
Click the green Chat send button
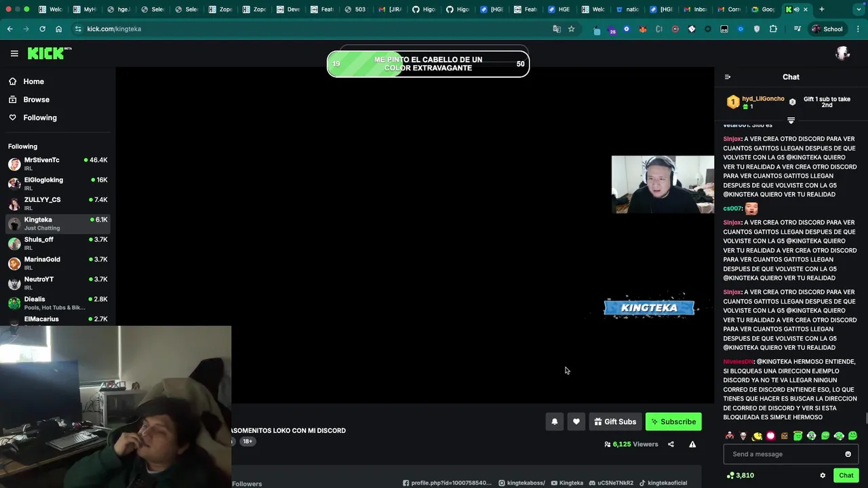click(x=846, y=476)
